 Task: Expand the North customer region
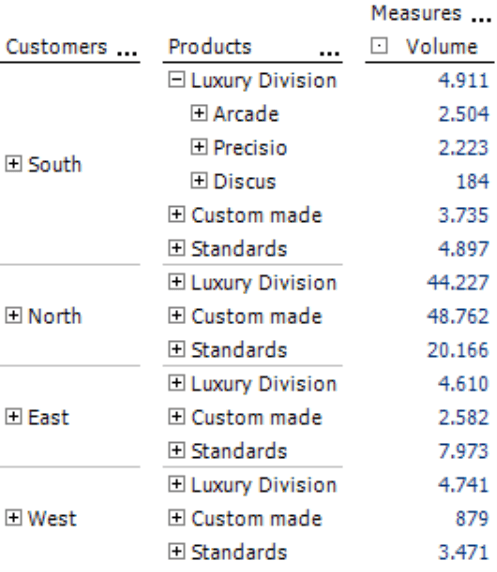(x=14, y=316)
